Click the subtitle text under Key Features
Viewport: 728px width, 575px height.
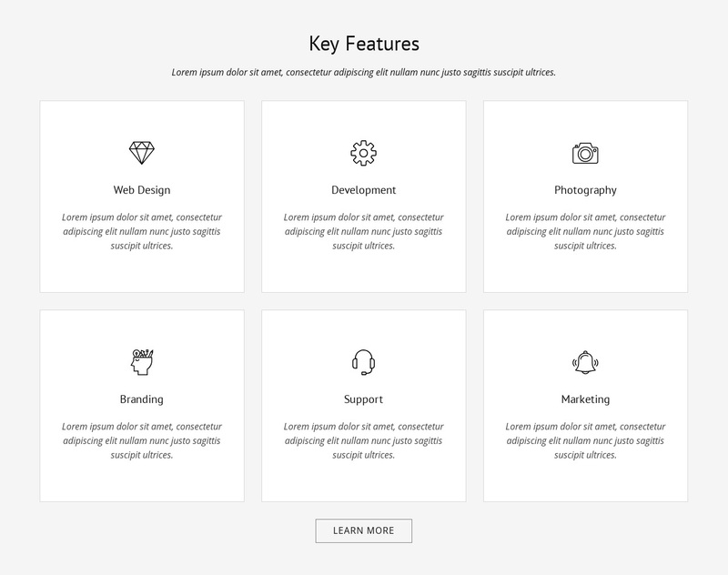[x=364, y=72]
